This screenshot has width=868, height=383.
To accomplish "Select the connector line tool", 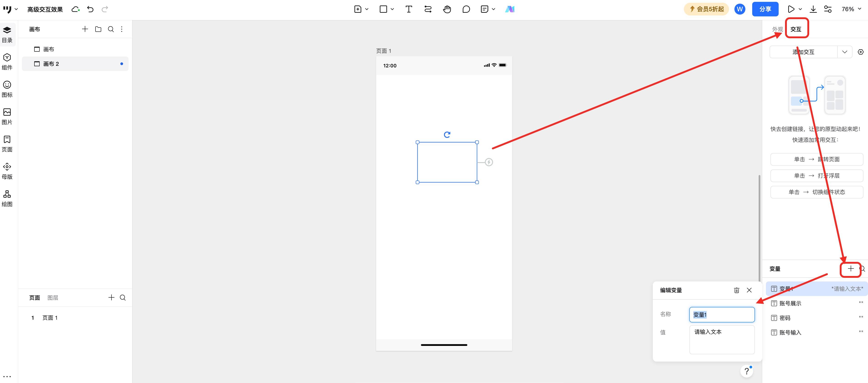I will tap(428, 9).
